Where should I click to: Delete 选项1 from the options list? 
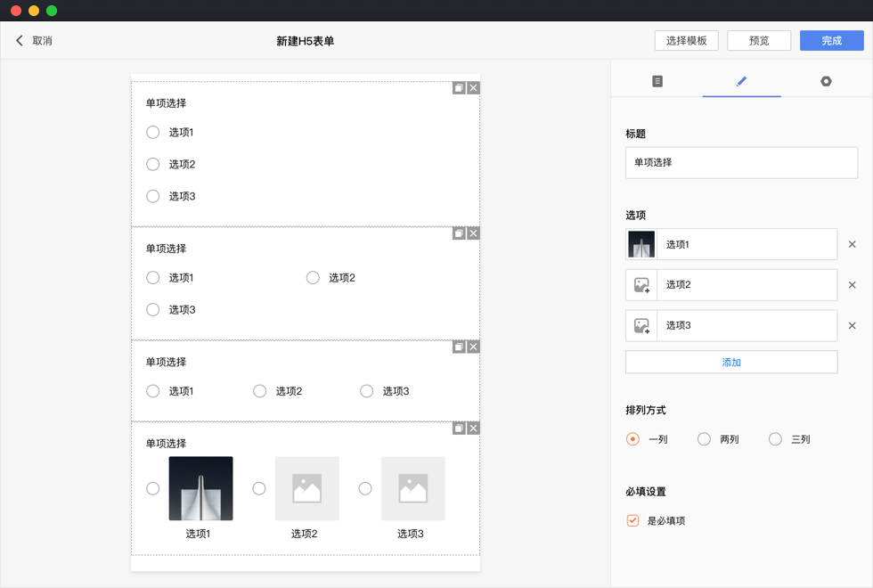852,245
